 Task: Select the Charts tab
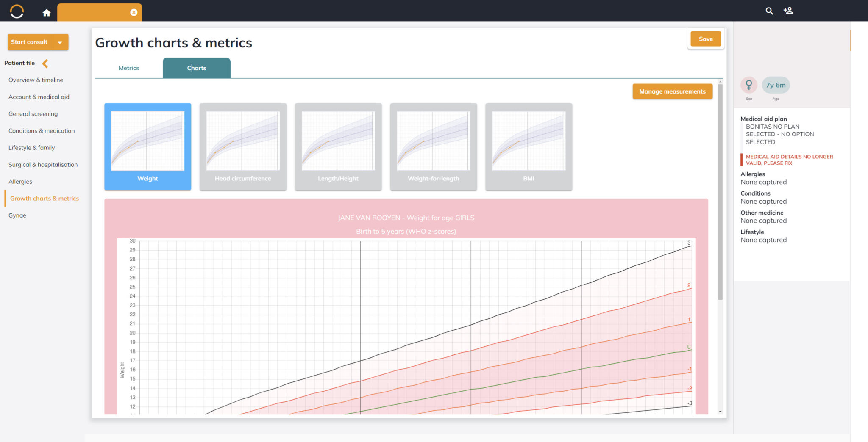coord(197,68)
